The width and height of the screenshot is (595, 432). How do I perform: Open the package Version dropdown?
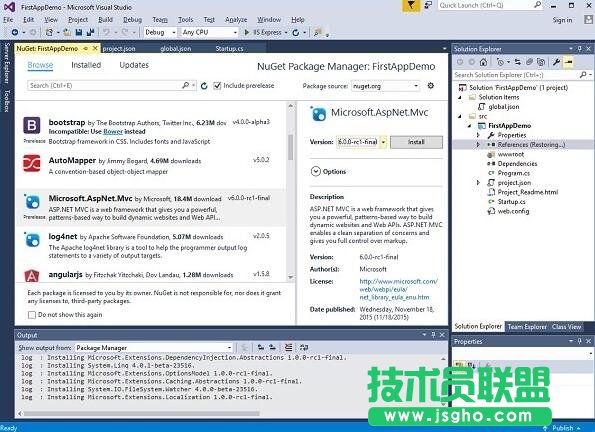tap(383, 142)
